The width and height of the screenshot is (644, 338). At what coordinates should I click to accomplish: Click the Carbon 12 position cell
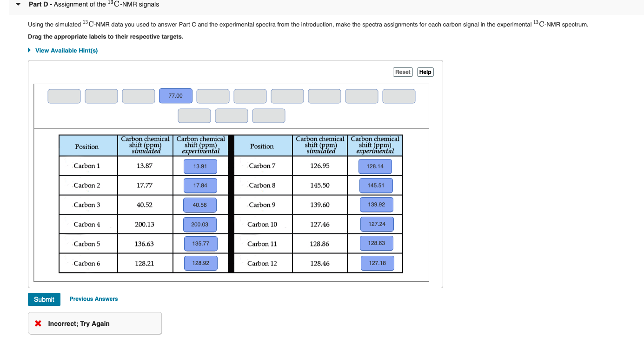click(263, 264)
